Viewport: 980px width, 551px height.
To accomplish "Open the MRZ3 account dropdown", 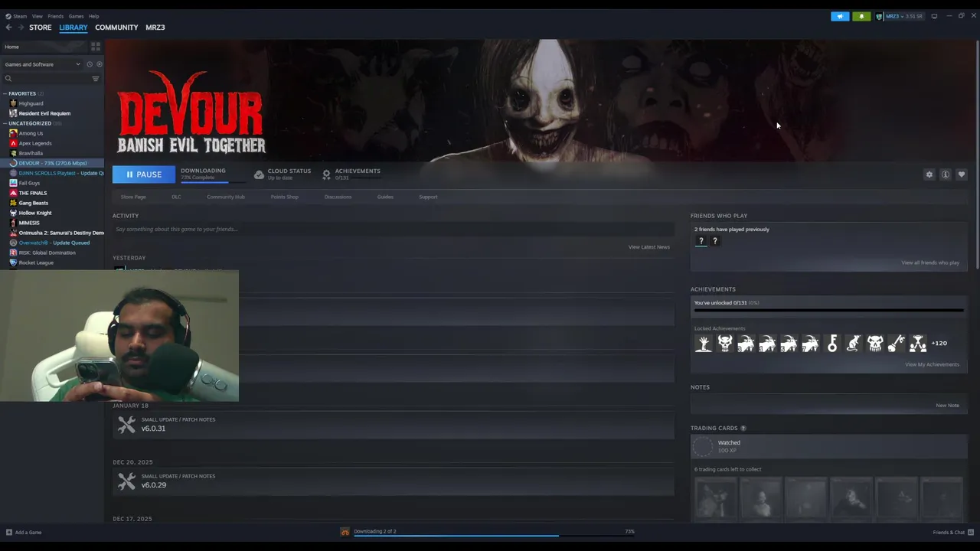I will pos(903,16).
